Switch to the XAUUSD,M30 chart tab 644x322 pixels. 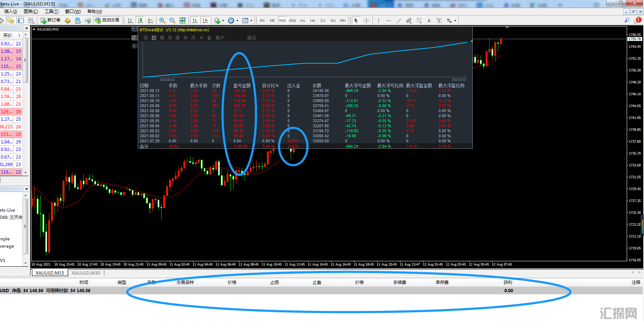pyautogui.click(x=86, y=273)
